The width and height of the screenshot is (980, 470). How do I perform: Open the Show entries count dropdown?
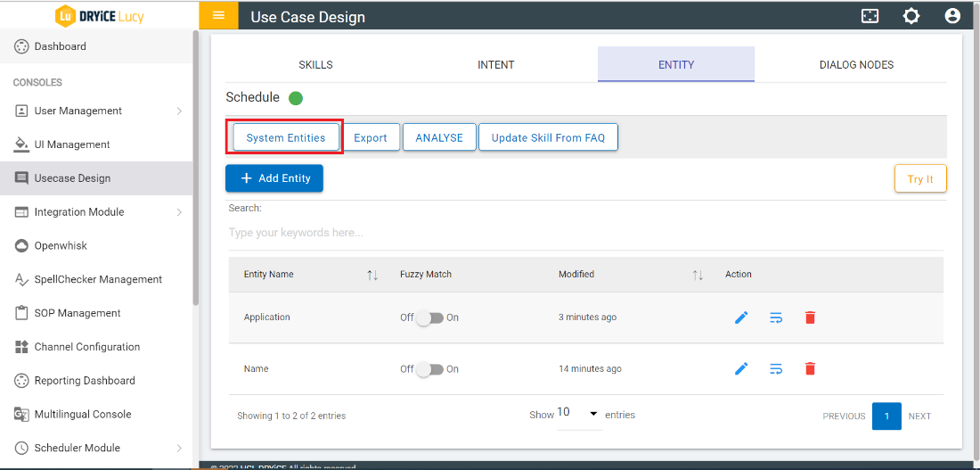click(579, 414)
